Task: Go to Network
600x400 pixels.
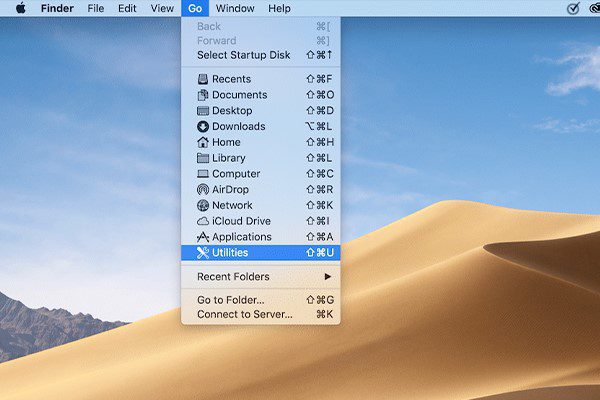Action: tap(261, 205)
